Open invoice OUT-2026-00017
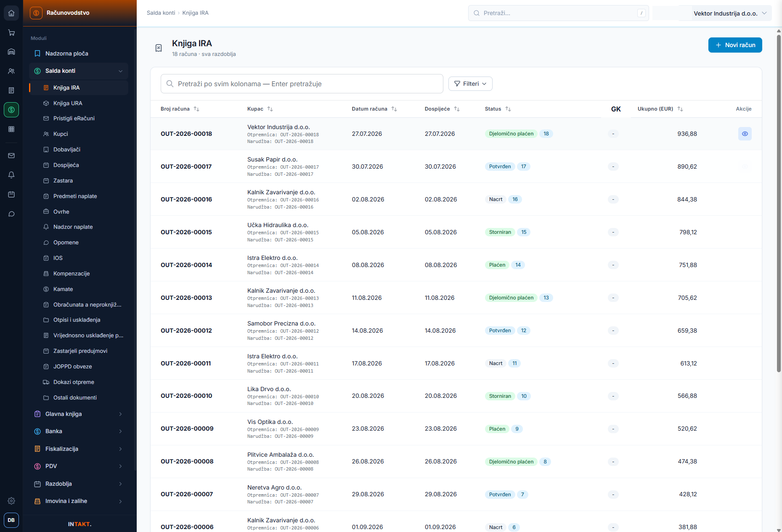The height and width of the screenshot is (532, 782). (x=186, y=167)
